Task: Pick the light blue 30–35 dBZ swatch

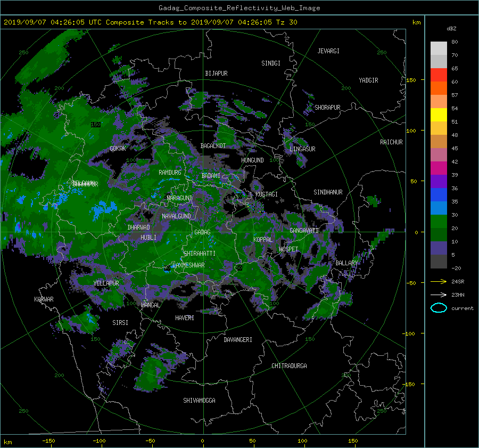Action: [439, 208]
